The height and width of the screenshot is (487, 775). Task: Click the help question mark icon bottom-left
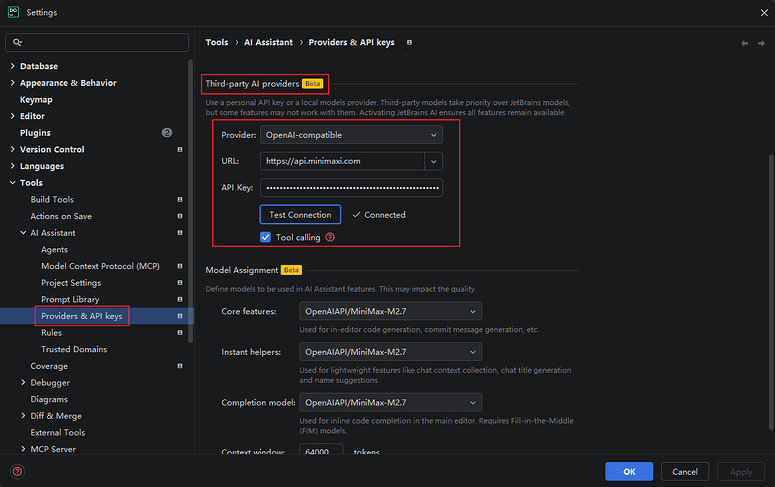(17, 471)
